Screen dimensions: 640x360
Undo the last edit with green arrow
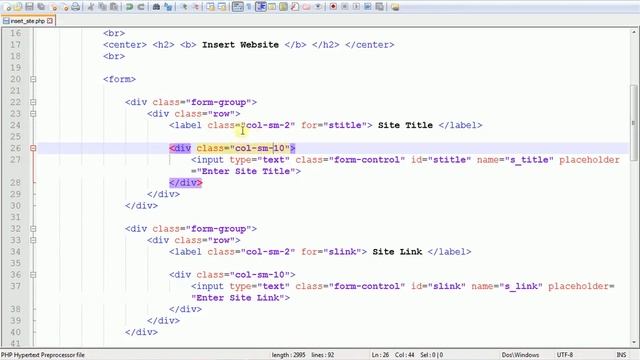click(128, 7)
